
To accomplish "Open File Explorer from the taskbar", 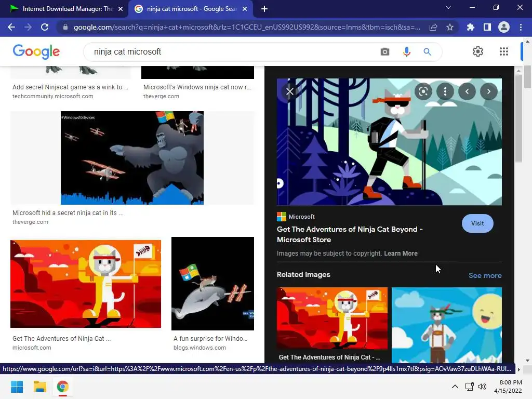I will tap(39, 387).
